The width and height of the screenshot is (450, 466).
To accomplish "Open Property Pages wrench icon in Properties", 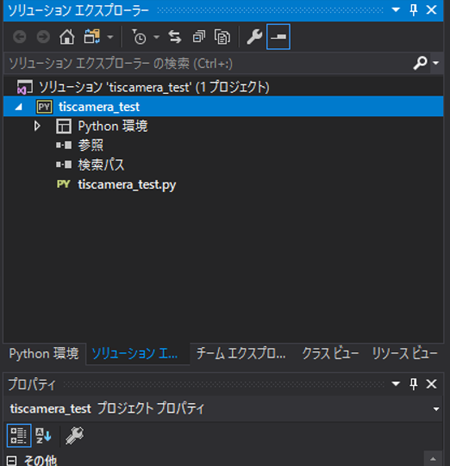I will (75, 436).
